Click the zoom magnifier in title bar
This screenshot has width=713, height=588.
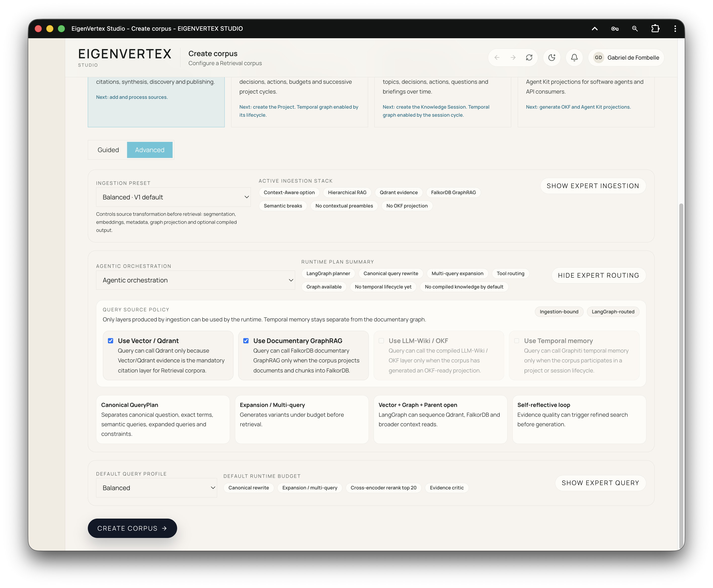[x=635, y=29]
